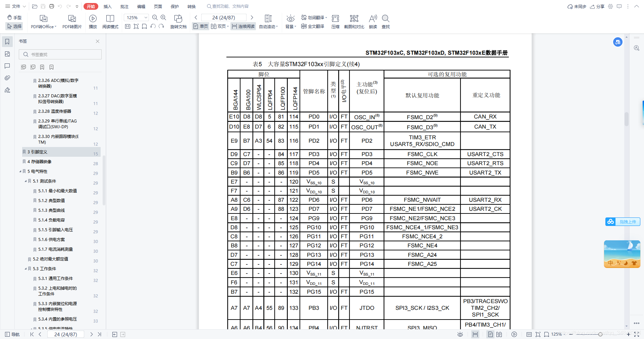The image size is (644, 339).
Task: Select bookmark 3 引脚定义
Action: point(61,152)
